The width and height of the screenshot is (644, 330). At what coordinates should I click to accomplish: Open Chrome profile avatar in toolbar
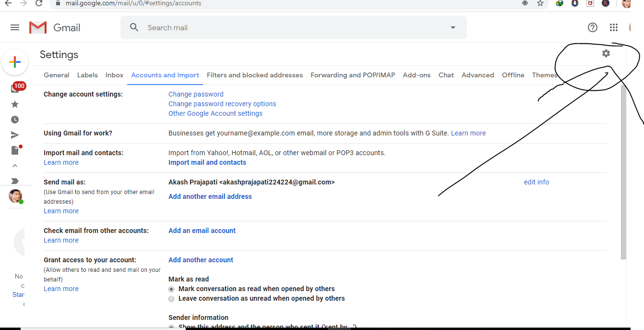[627, 3]
